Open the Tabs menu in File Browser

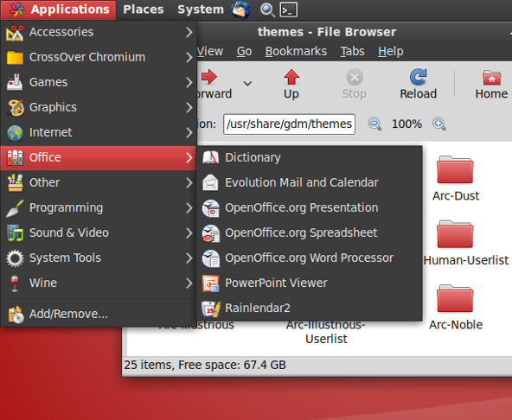[x=352, y=51]
